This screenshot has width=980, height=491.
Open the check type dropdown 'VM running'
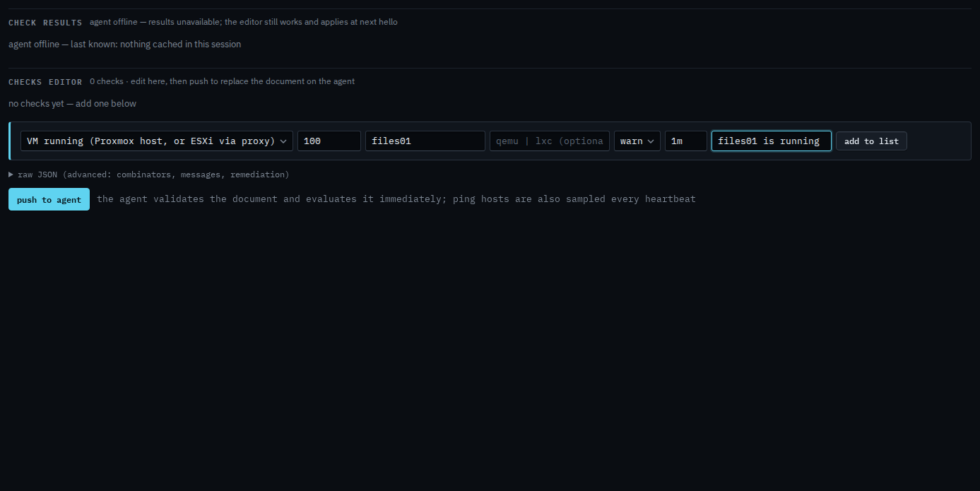[x=157, y=141]
